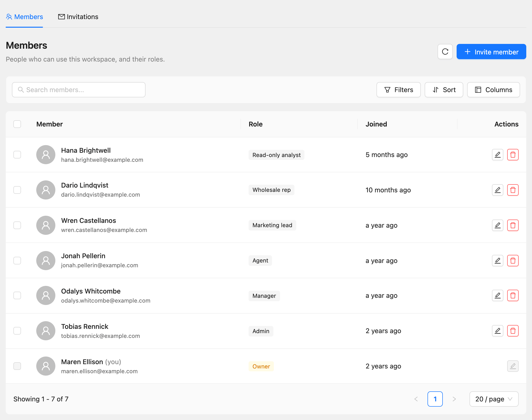The width and height of the screenshot is (532, 420).
Task: Click the Owner role badge
Action: (x=261, y=366)
